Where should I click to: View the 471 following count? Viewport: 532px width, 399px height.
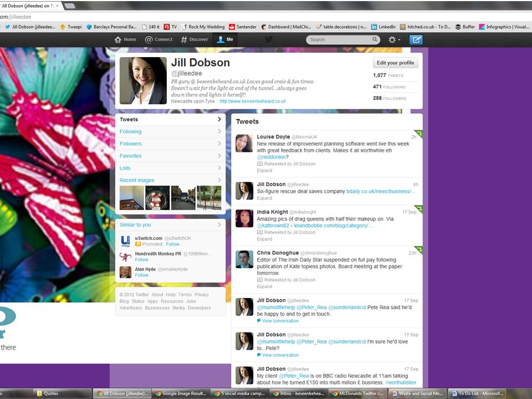coord(389,87)
